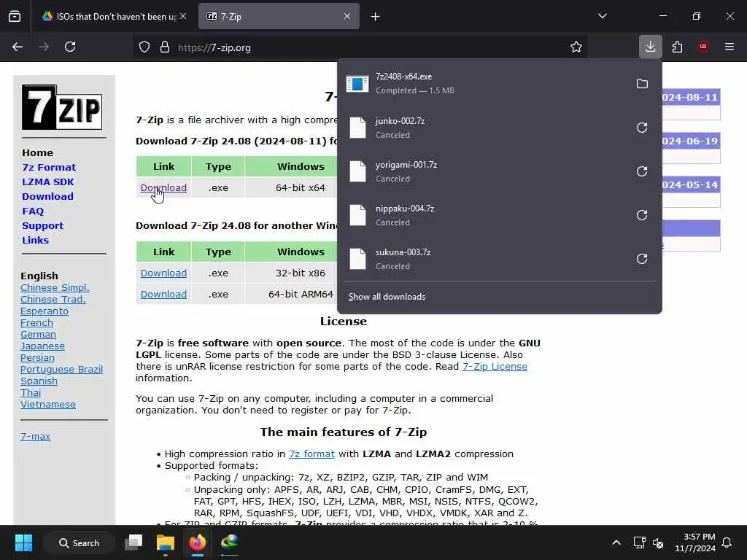The width and height of the screenshot is (747, 560).
Task: Show hidden system tray icons
Action: [x=616, y=542]
